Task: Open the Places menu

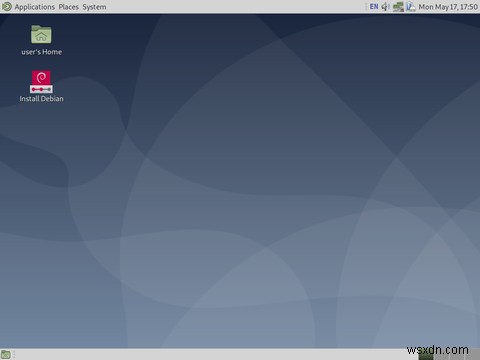Action: 68,7
